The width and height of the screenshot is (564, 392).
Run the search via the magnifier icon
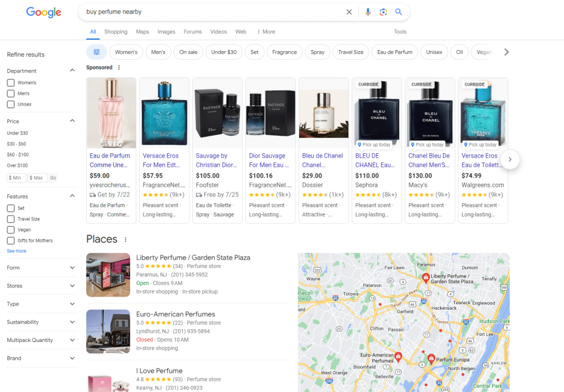tap(399, 12)
